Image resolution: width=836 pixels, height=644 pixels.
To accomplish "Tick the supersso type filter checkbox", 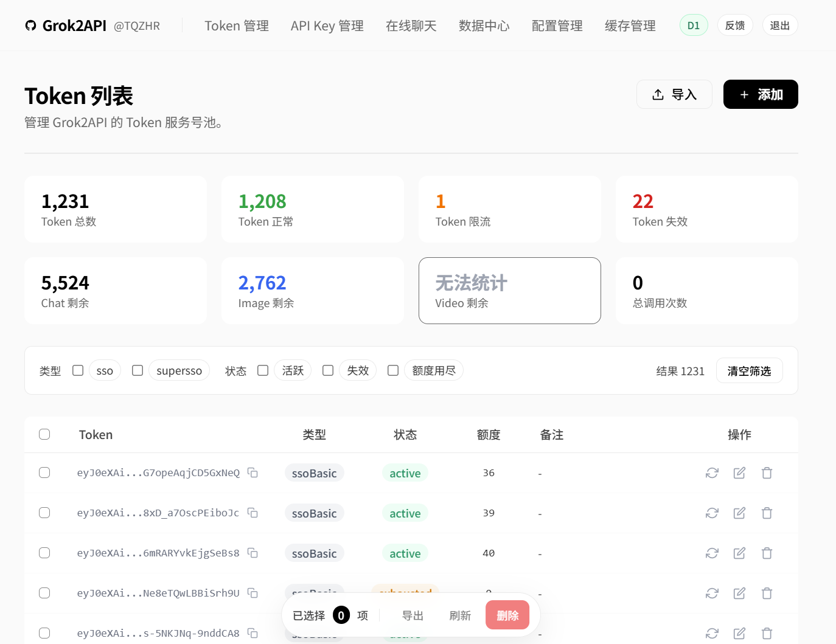I will pos(138,370).
